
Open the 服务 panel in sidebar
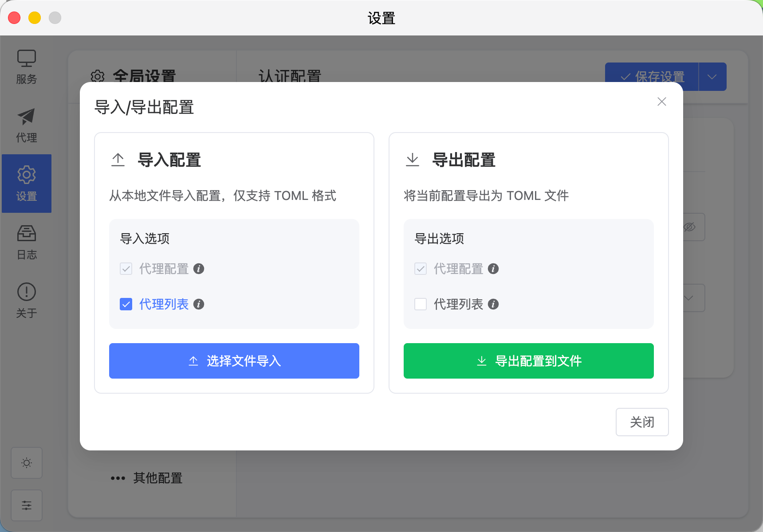26,66
